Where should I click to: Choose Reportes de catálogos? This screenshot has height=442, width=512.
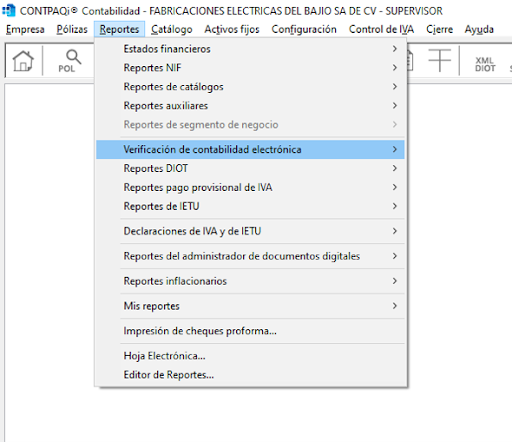pyautogui.click(x=250, y=87)
